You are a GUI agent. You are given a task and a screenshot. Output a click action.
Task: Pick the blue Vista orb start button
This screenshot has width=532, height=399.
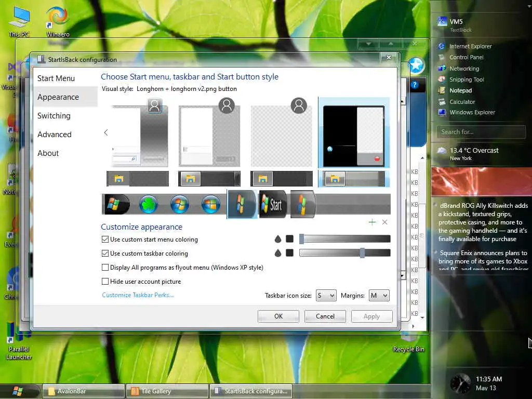pyautogui.click(x=179, y=204)
